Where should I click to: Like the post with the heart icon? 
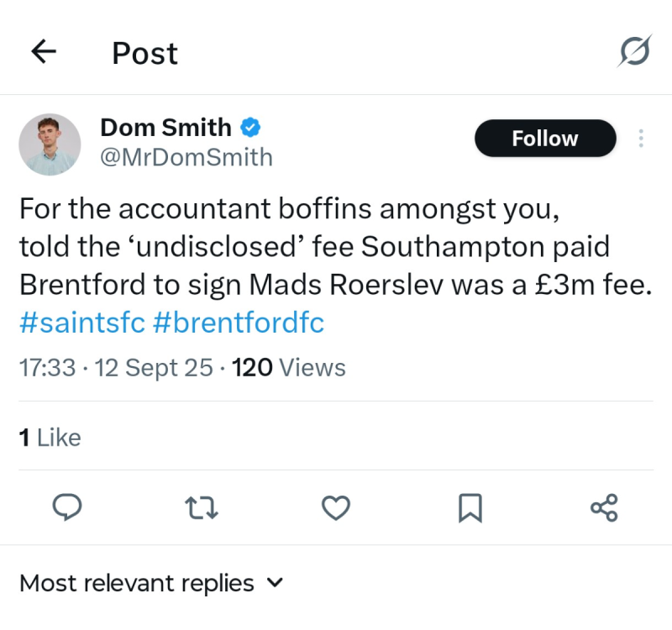tap(336, 507)
